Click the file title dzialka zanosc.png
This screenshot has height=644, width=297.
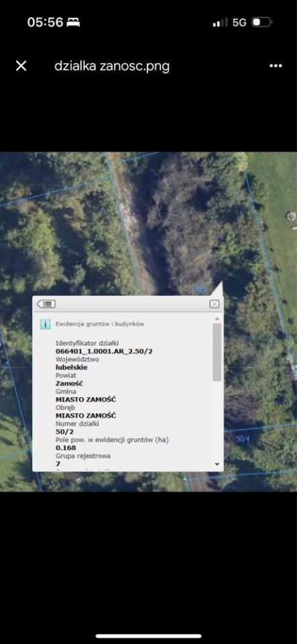(112, 66)
